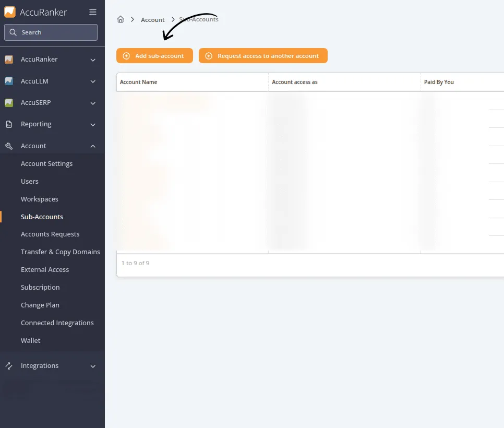
Task: Focus the Search input field
Action: (x=51, y=32)
